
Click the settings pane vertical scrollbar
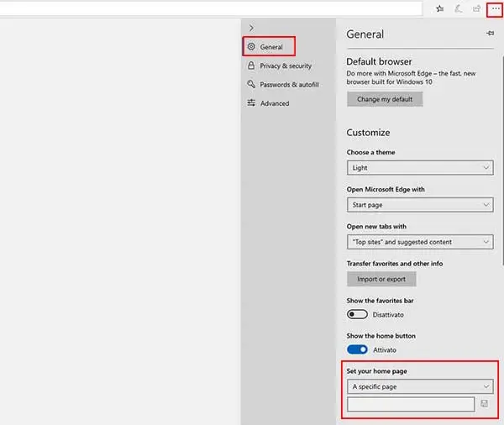pyautogui.click(x=502, y=160)
